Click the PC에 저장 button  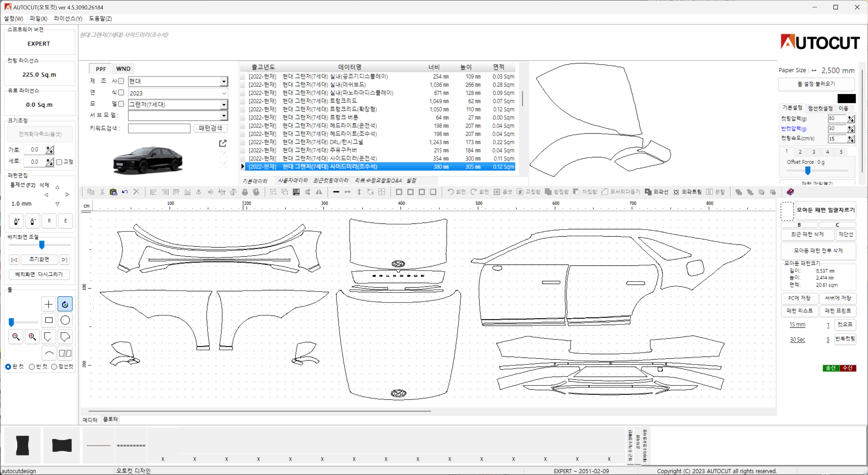799,298
